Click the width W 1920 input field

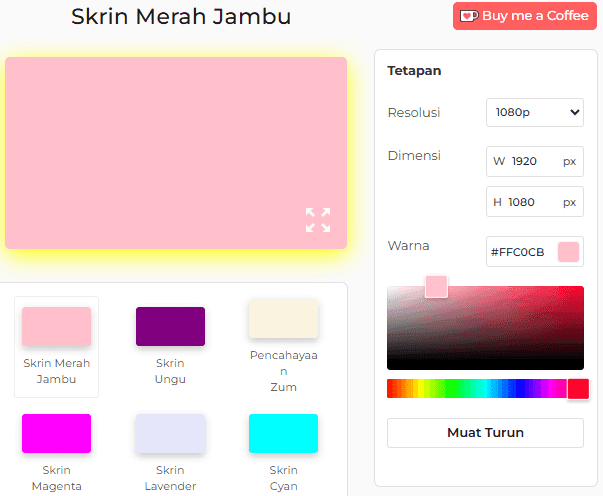(535, 161)
